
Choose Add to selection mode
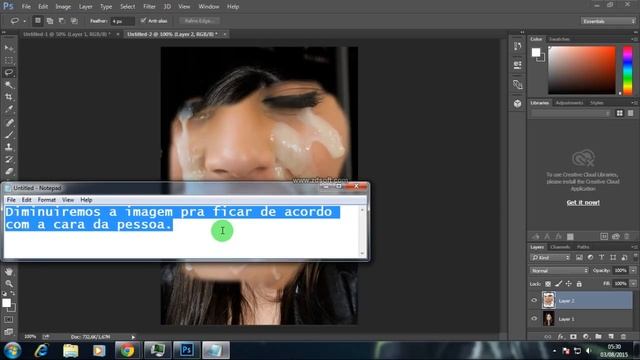click(50, 20)
